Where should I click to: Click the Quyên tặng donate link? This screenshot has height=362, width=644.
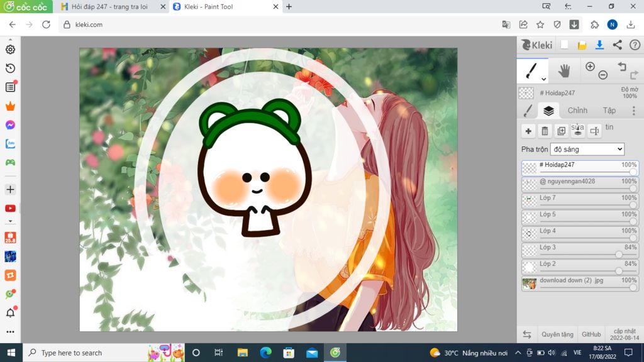pos(557,334)
